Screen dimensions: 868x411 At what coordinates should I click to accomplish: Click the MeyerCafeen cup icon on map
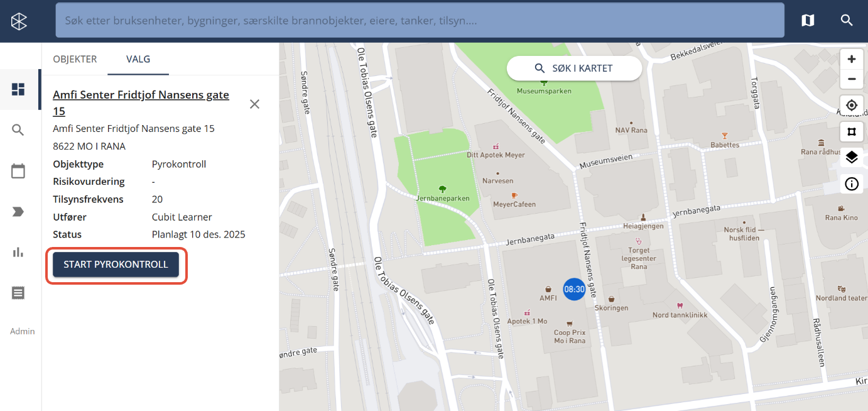(514, 195)
